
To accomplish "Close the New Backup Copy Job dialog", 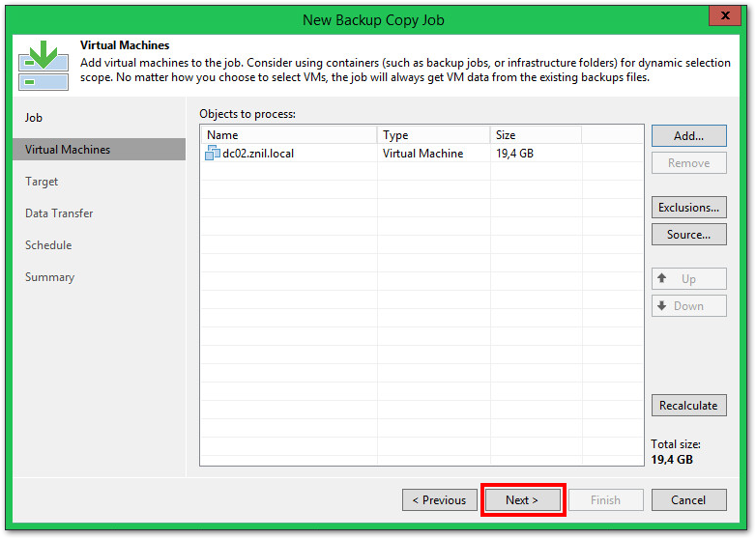I will coord(723,17).
